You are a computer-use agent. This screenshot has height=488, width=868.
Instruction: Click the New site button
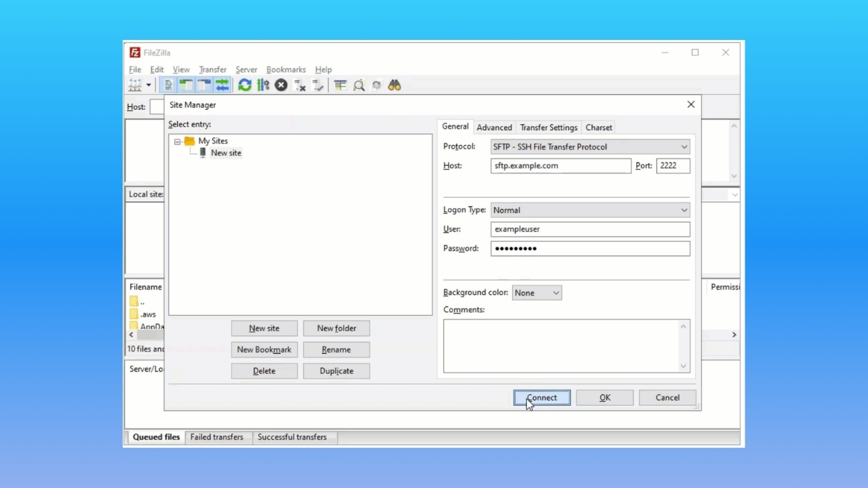coord(264,328)
